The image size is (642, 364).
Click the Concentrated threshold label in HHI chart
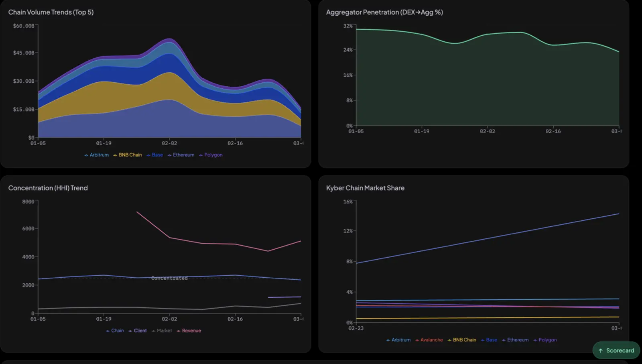point(169,278)
